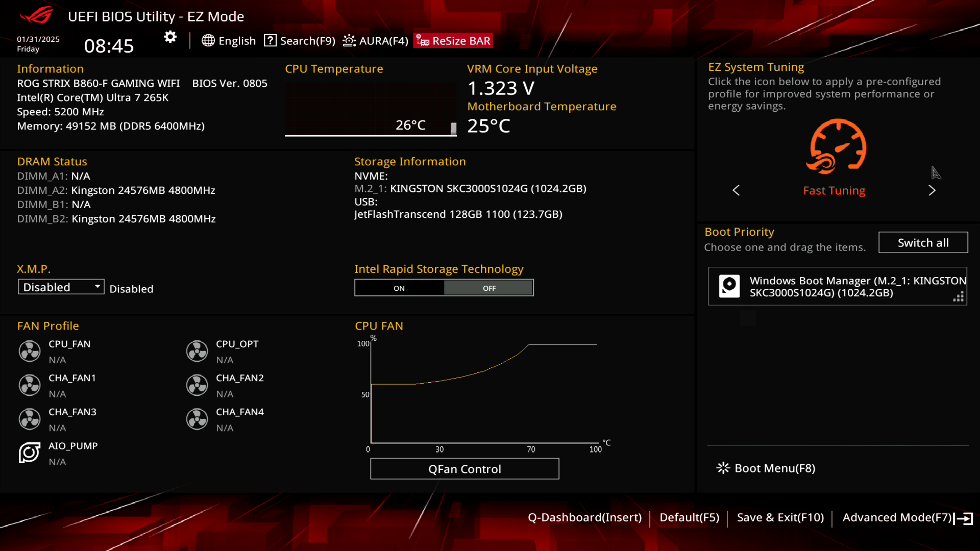Click Memory: 49152 MB text
The image size is (980, 551).
click(x=111, y=126)
